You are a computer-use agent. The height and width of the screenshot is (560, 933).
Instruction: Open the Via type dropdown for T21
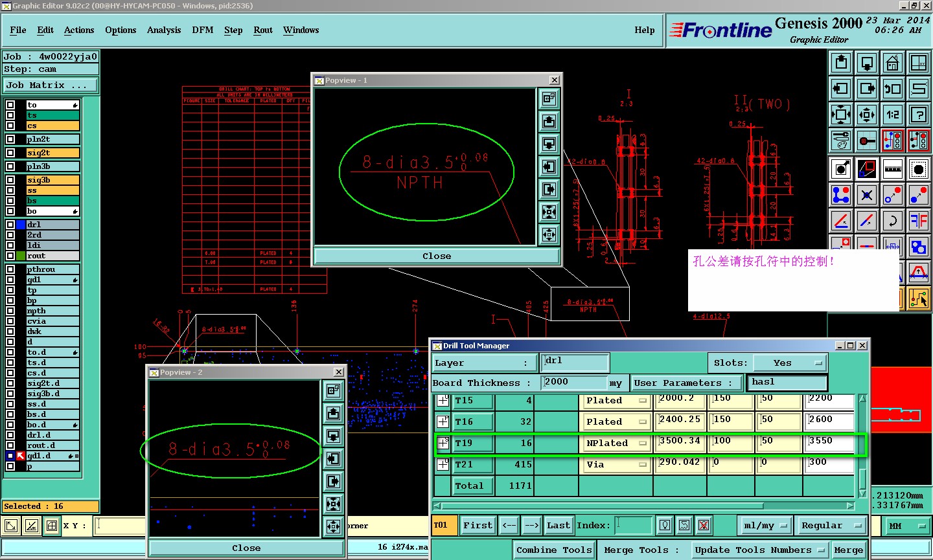616,464
